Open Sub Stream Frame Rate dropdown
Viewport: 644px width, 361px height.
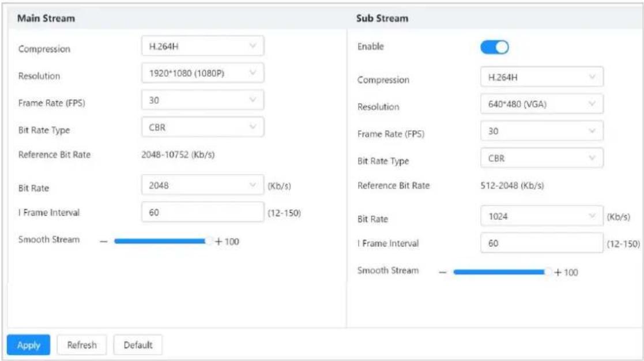click(542, 131)
